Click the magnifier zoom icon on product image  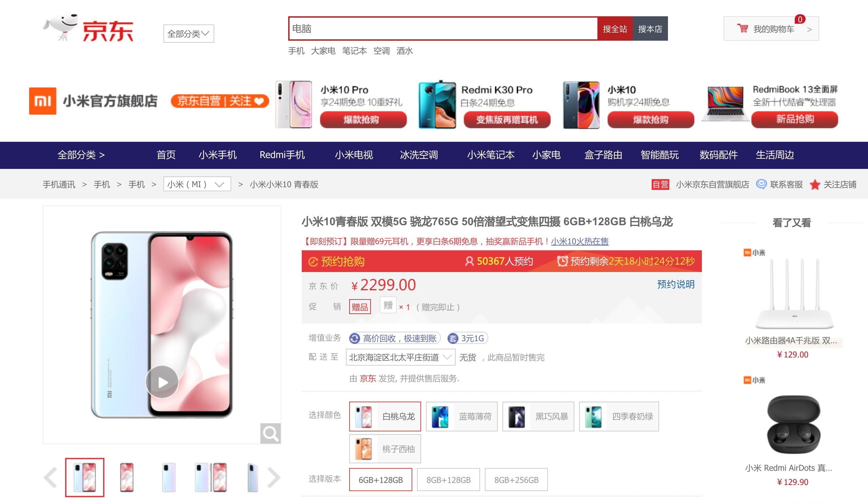coord(270,433)
